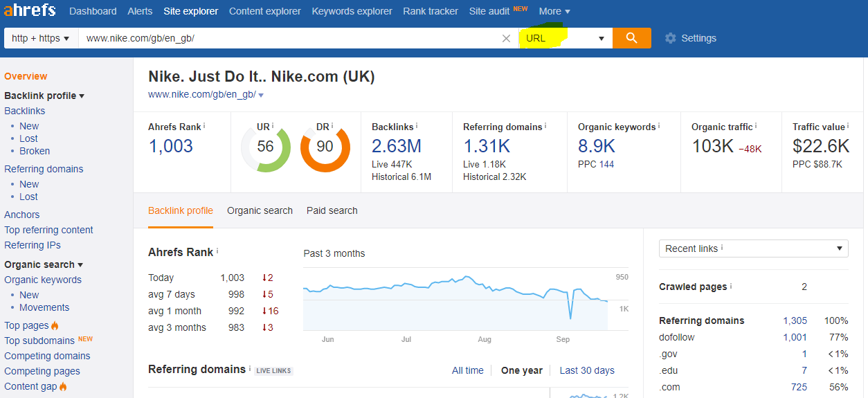Click the DR info icon

pos(333,126)
